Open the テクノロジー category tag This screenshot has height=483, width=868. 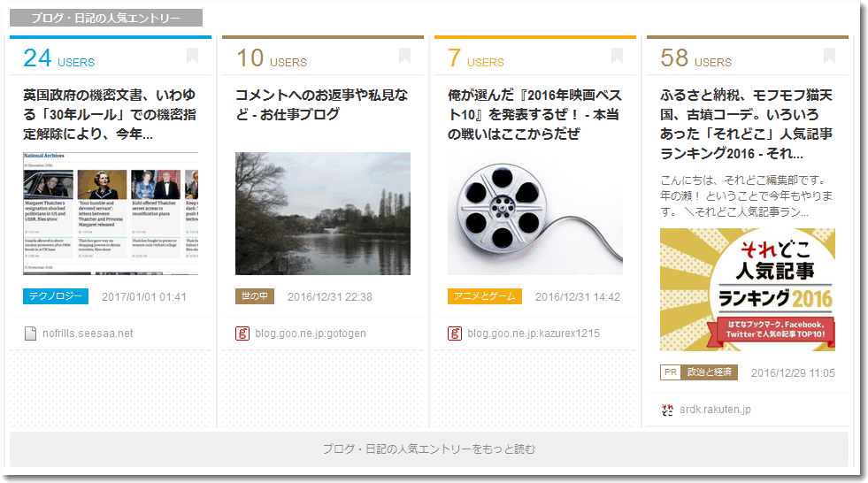click(x=56, y=296)
